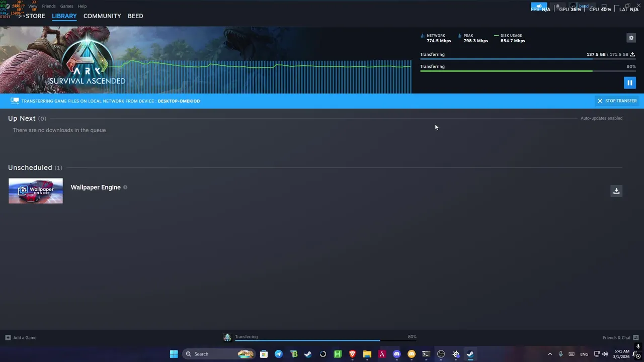Click the ARK Survival Ascended banner
The width and height of the screenshot is (644, 362).
(x=87, y=60)
